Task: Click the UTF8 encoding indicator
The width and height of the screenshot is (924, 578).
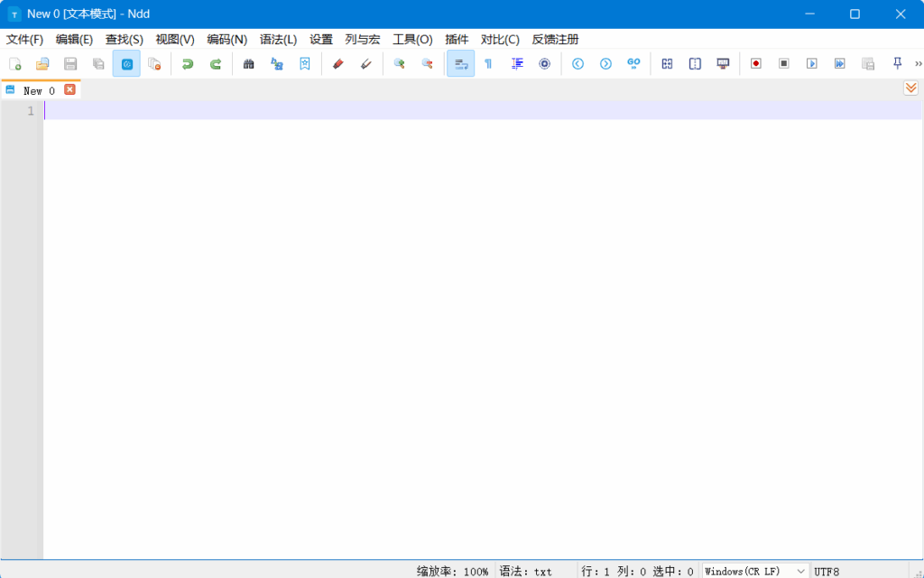Action: point(826,570)
